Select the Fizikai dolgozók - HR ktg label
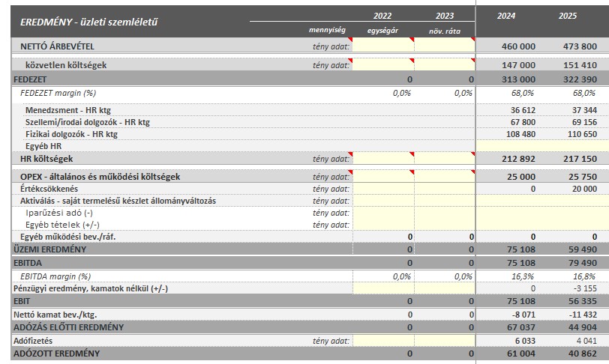This screenshot has width=609, height=364. (71, 134)
